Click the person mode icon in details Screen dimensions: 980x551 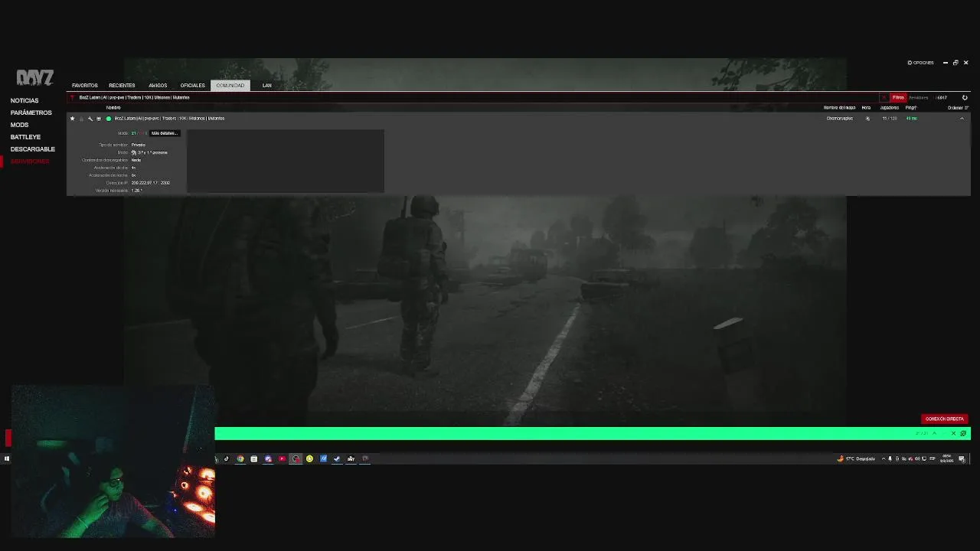coord(133,152)
